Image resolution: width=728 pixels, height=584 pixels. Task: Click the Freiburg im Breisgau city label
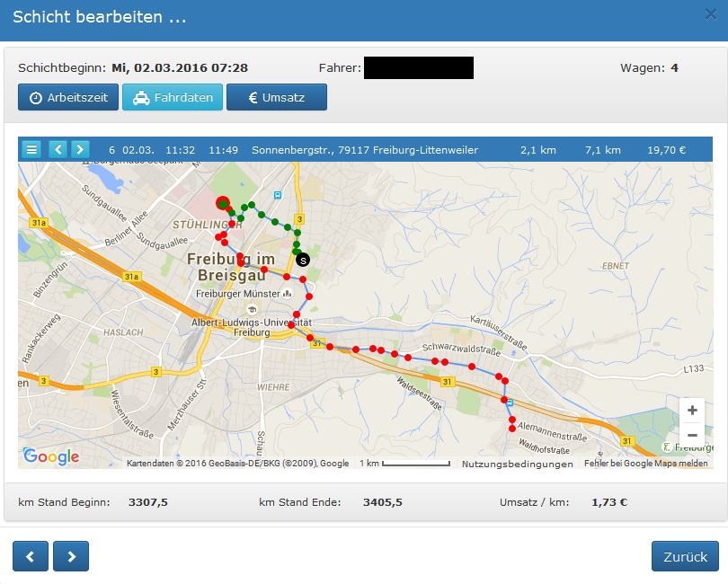pyautogui.click(x=231, y=267)
